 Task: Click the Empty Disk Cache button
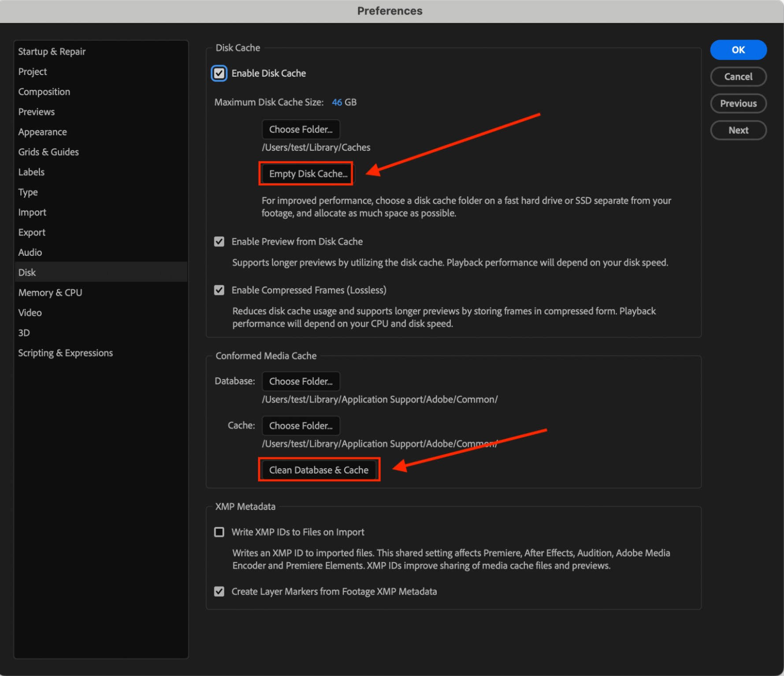[x=306, y=173]
